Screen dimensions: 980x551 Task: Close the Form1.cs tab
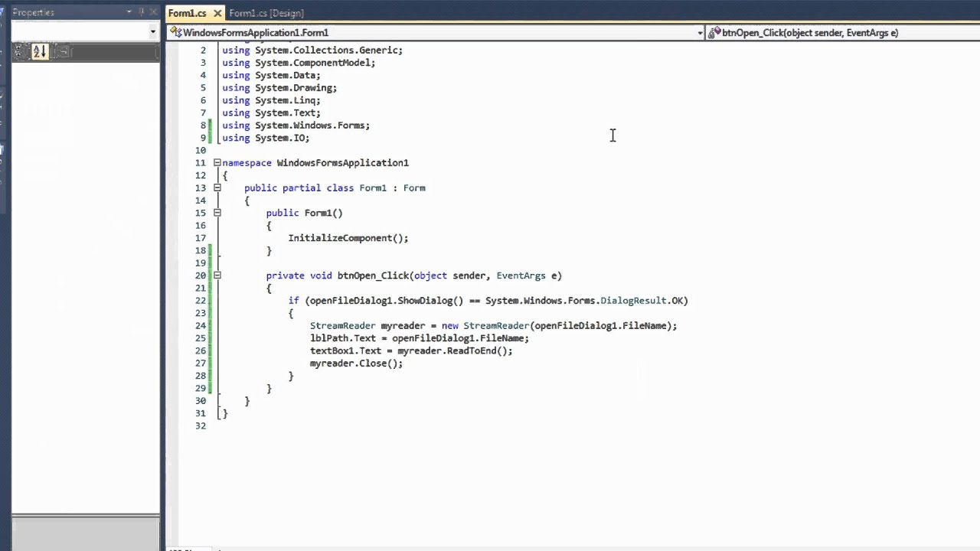click(x=217, y=13)
